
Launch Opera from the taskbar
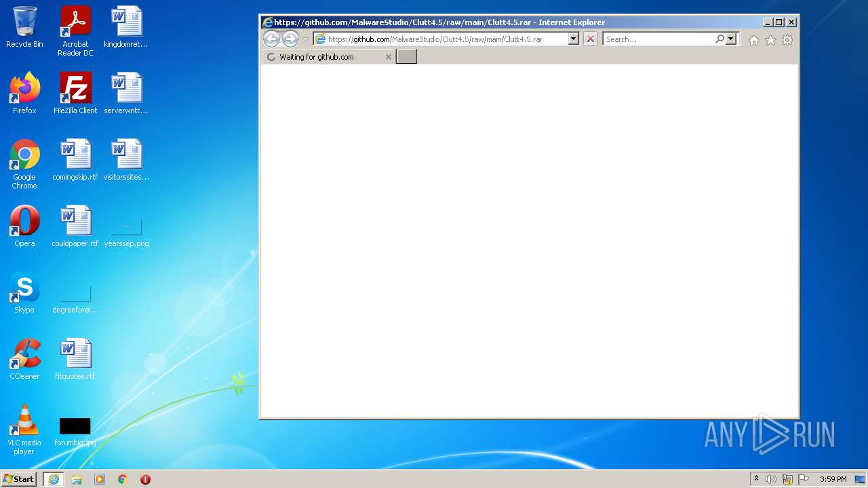click(x=145, y=479)
